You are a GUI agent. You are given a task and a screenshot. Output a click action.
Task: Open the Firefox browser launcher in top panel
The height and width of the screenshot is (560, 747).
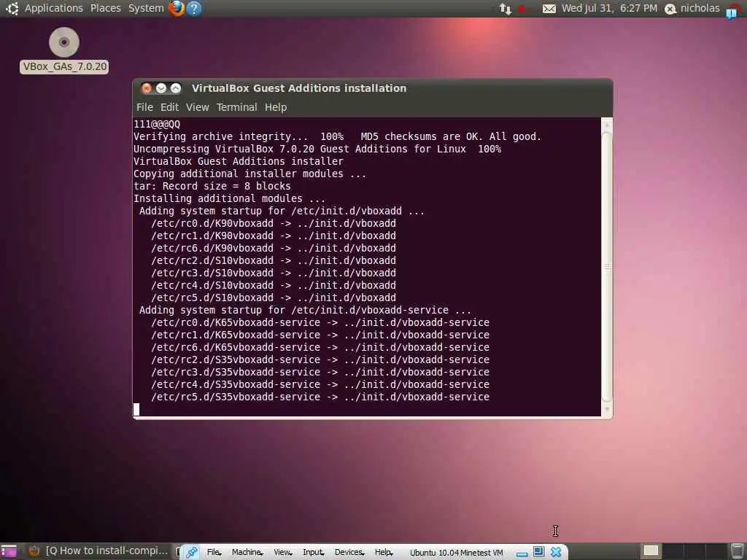pyautogui.click(x=177, y=8)
